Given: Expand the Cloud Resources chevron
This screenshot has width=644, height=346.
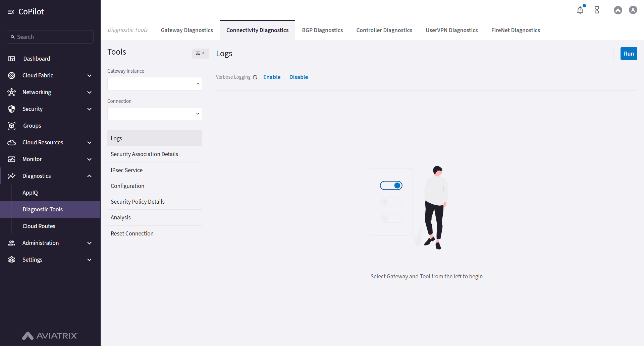Looking at the screenshot, I should (x=90, y=142).
